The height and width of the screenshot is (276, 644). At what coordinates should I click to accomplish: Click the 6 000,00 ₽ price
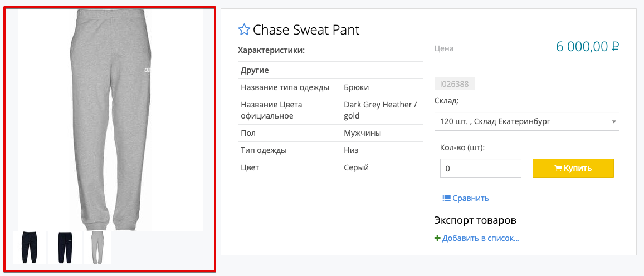pyautogui.click(x=587, y=47)
